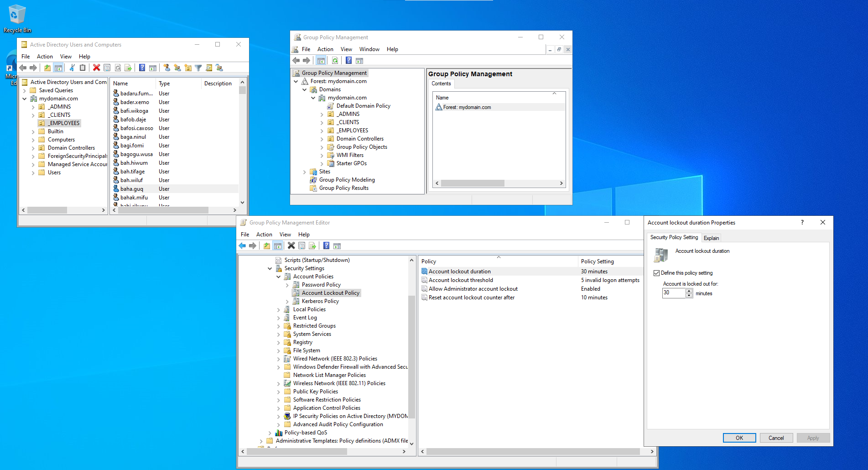Toggle console tree icon in Group Policy Management toolbar
This screenshot has width=868, height=470.
[x=321, y=61]
